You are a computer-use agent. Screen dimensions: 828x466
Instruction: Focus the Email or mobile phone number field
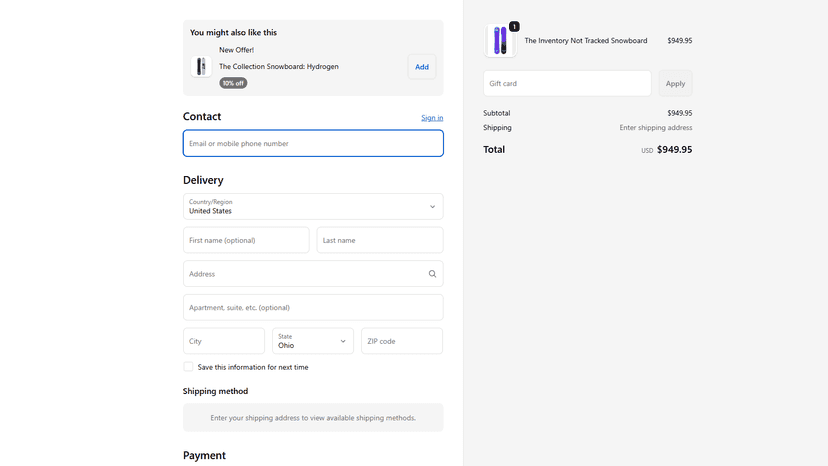[x=313, y=143]
